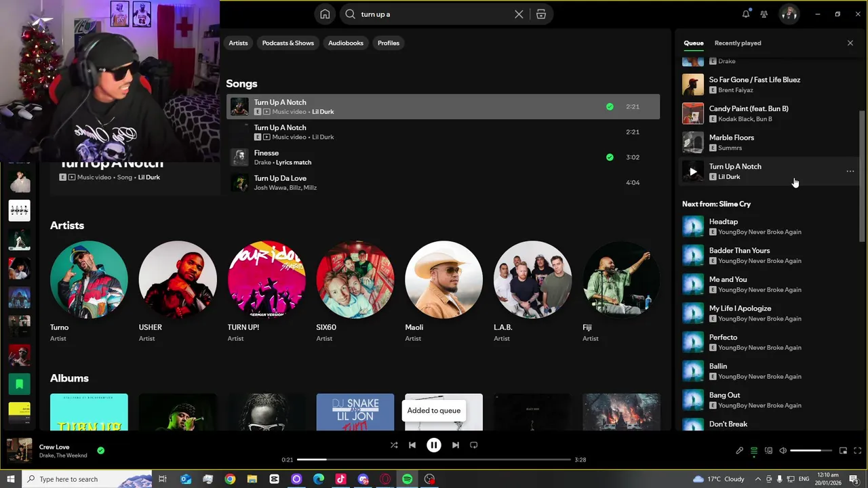Select Turn Up Da Love song
This screenshot has height=488, width=868.
[443, 182]
